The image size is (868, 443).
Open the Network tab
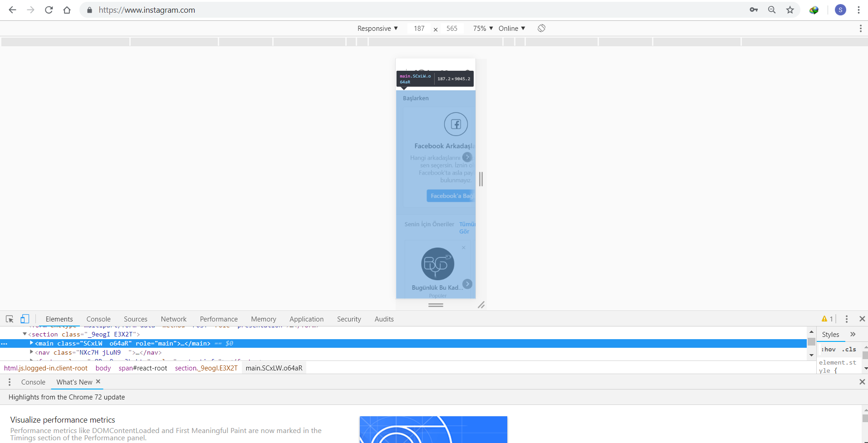(174, 319)
